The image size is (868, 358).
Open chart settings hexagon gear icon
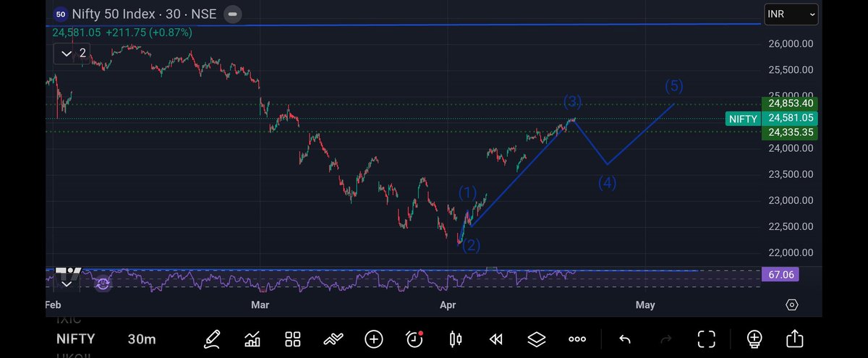coord(792,304)
